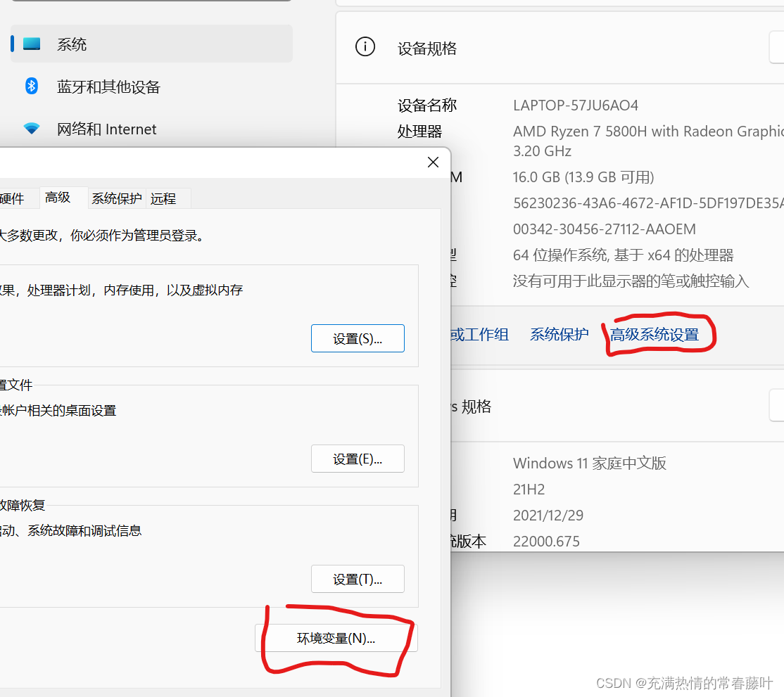Click product ID 00342-30456-27112-AAOEM
The height and width of the screenshot is (697, 784).
coord(605,229)
